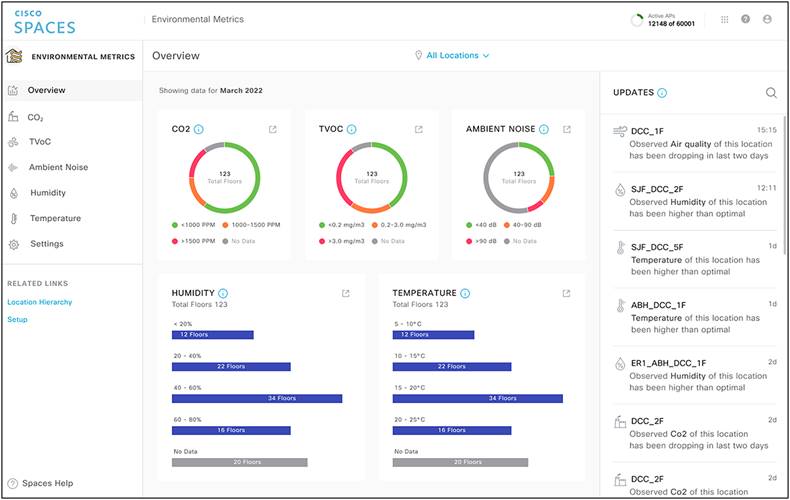Open the user profile icon
Viewport: 790px width, 500px height.
[767, 19]
